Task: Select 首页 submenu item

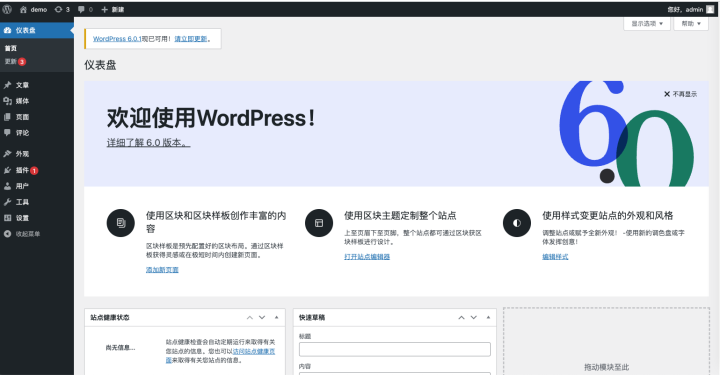Action: (11, 48)
